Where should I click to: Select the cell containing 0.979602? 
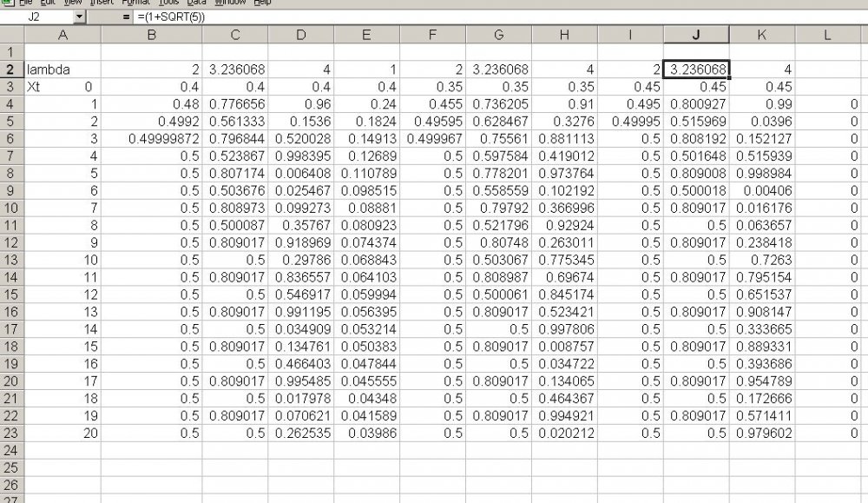point(762,433)
